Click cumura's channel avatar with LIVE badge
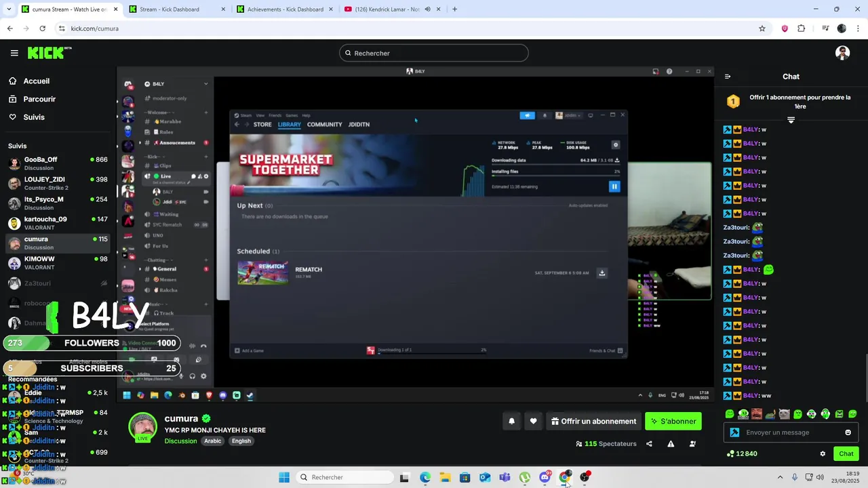Screen dimensions: 868x488 click(x=142, y=427)
